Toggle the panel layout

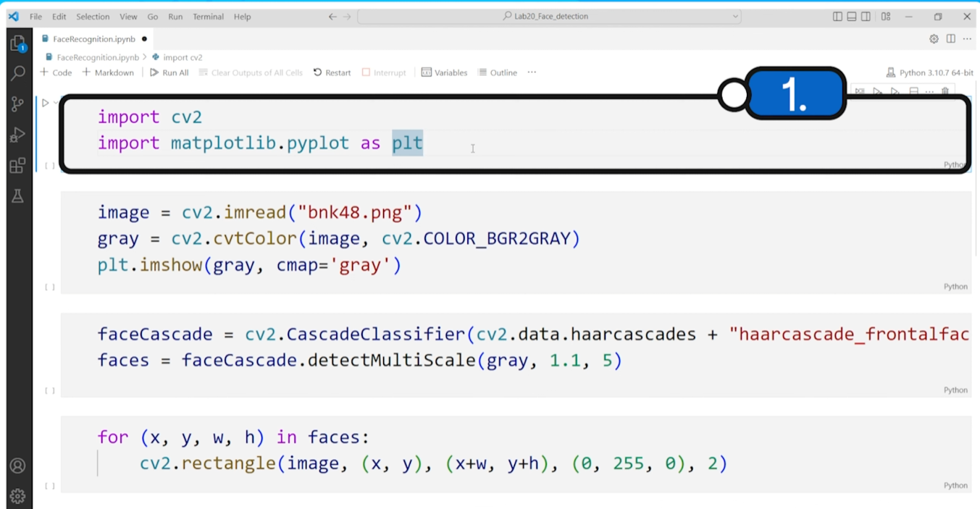pos(851,16)
